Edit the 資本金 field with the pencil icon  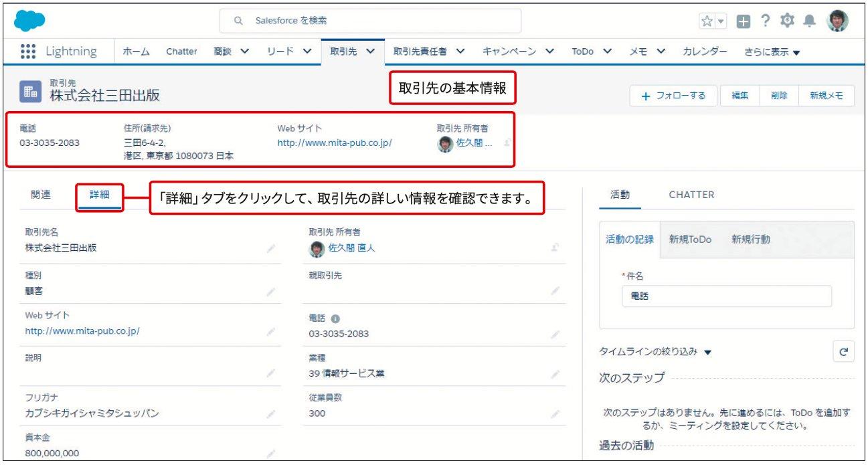tap(270, 454)
